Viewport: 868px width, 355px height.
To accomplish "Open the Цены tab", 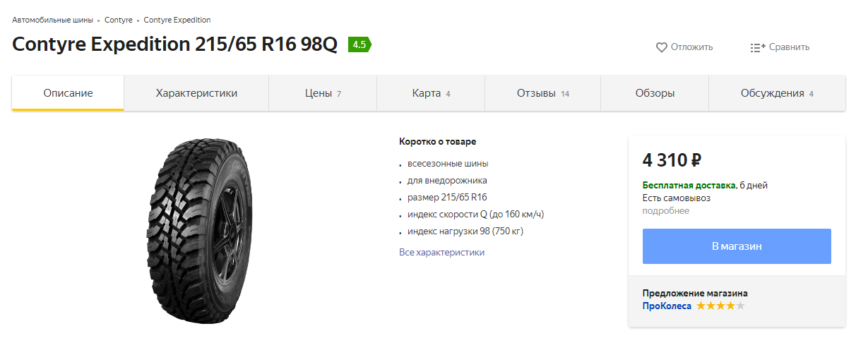I will [x=323, y=93].
